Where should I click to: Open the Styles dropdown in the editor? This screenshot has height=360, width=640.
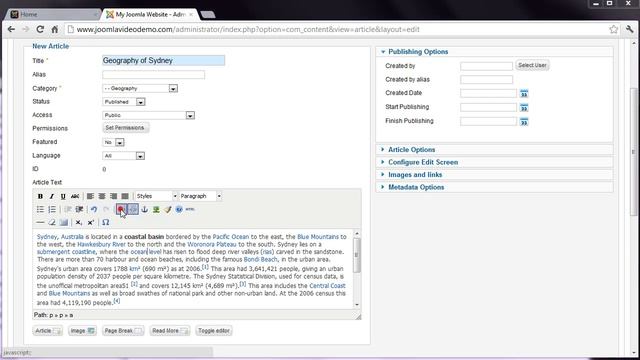click(156, 196)
